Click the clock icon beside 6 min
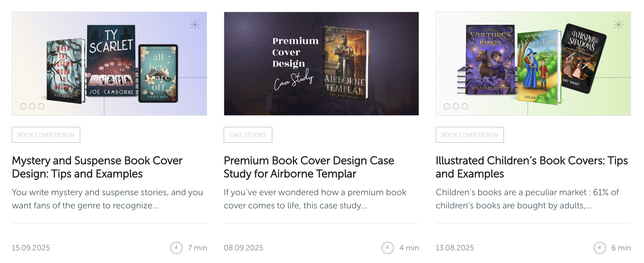 (x=600, y=248)
